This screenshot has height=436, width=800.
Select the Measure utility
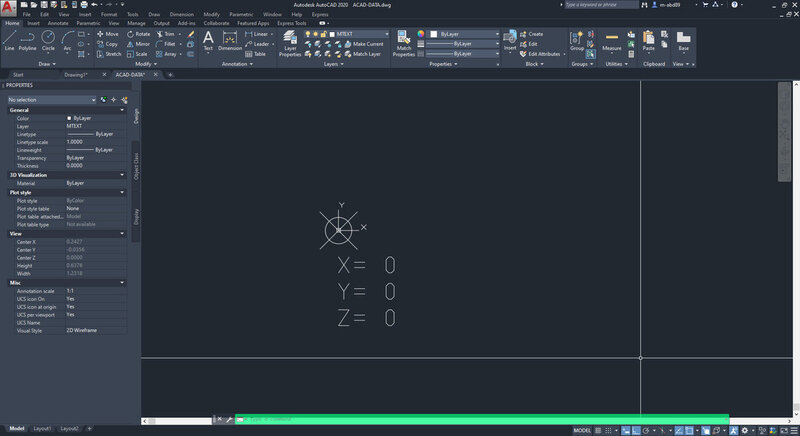pos(611,41)
